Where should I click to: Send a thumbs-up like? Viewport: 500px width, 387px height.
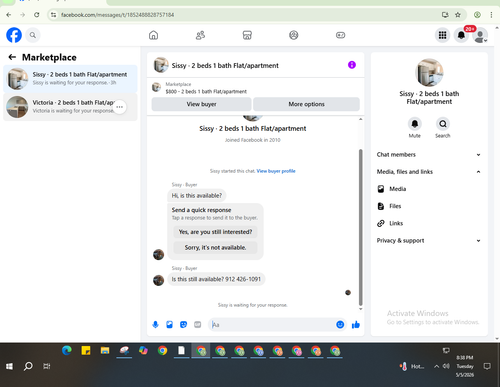point(356,325)
